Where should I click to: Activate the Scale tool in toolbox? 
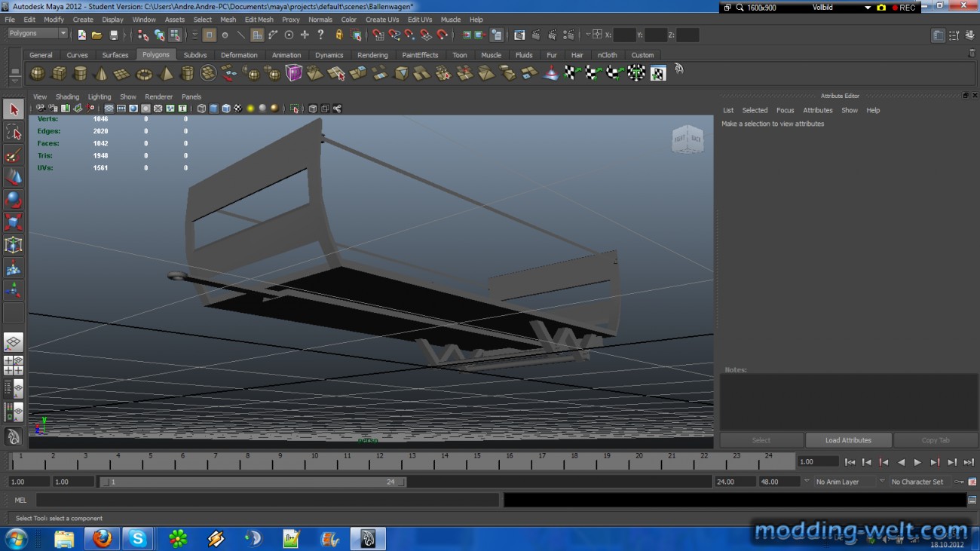(x=14, y=222)
